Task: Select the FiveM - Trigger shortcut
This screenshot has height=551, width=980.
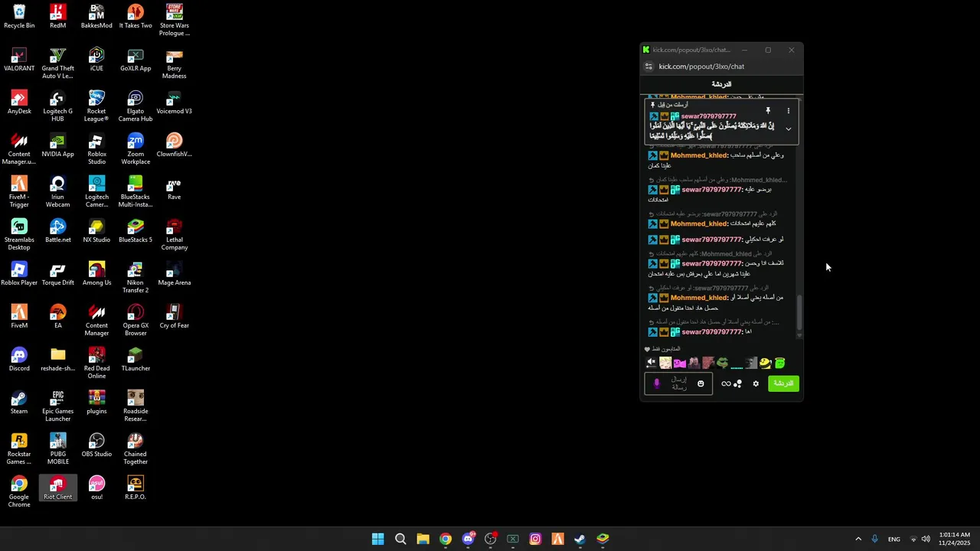Action: click(x=19, y=192)
